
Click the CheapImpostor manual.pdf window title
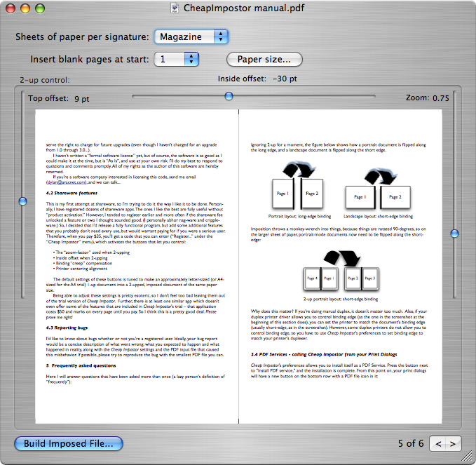pyautogui.click(x=243, y=9)
